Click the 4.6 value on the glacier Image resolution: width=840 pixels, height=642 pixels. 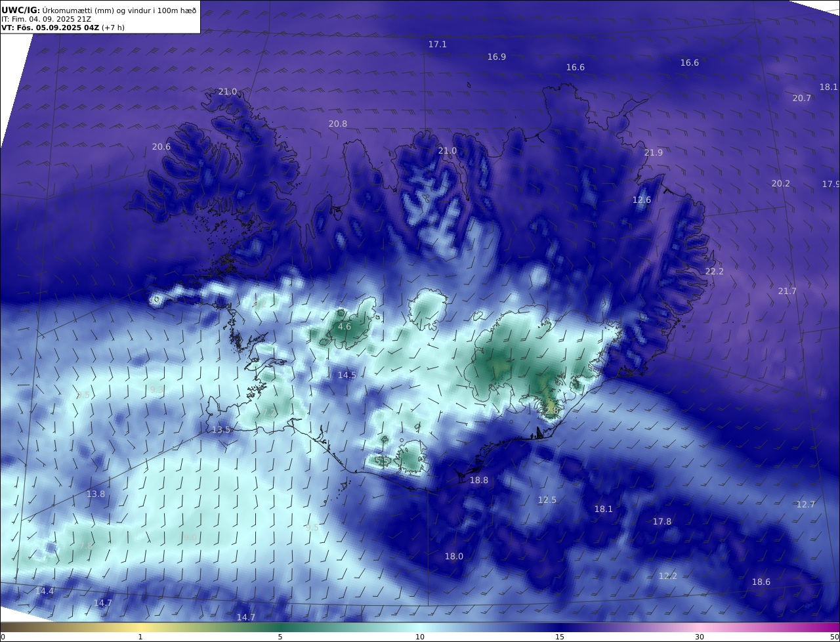pos(345,327)
